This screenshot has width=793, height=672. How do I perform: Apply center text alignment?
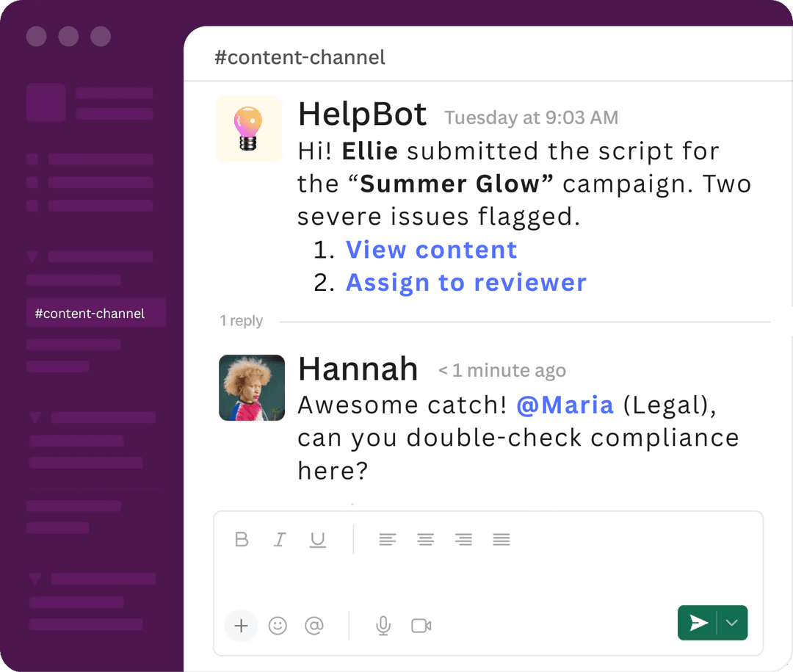[426, 540]
